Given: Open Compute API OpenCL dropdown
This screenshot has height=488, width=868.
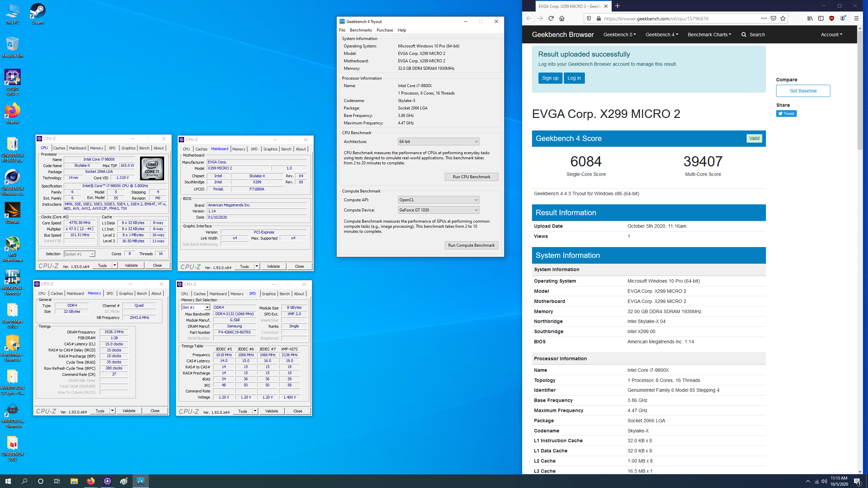Looking at the screenshot, I should 438,200.
